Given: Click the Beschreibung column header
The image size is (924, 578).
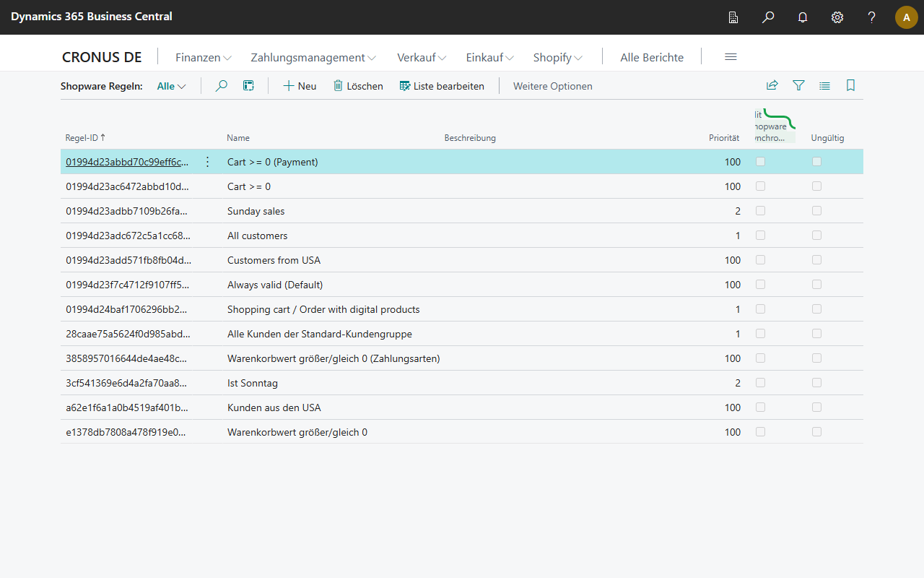Looking at the screenshot, I should click(x=470, y=138).
